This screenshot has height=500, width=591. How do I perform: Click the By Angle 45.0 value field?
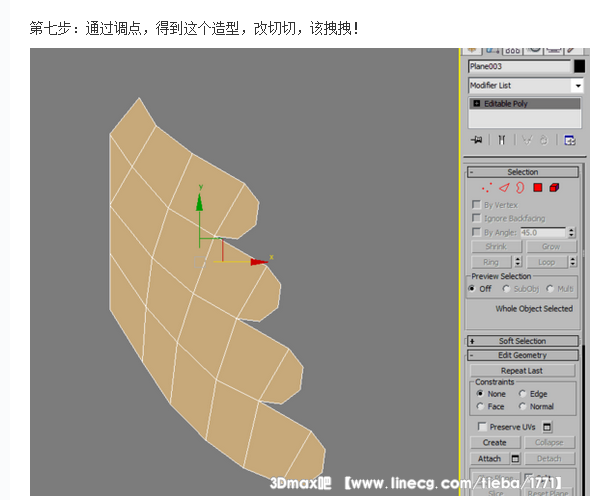click(x=543, y=232)
